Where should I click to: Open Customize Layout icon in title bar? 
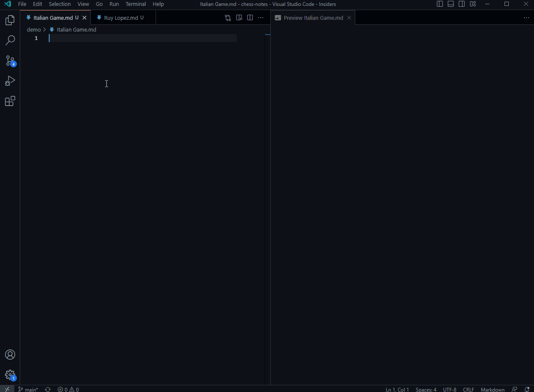pyautogui.click(x=473, y=4)
